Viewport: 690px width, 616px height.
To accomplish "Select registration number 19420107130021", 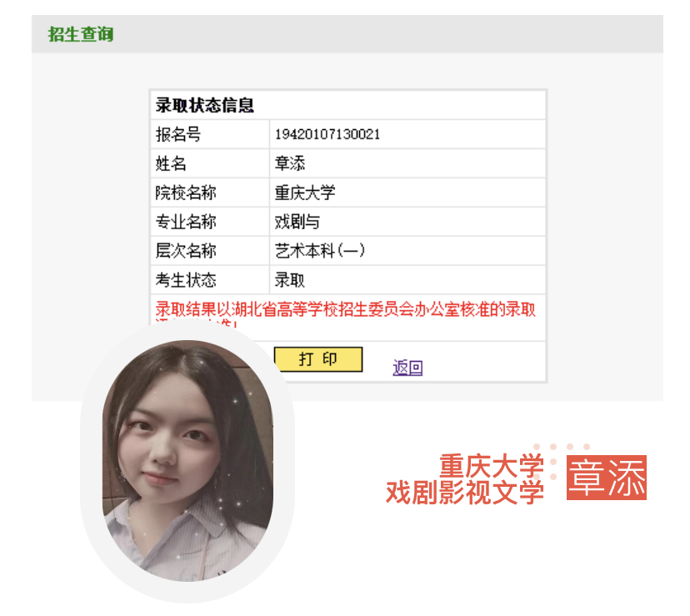I will [x=327, y=134].
